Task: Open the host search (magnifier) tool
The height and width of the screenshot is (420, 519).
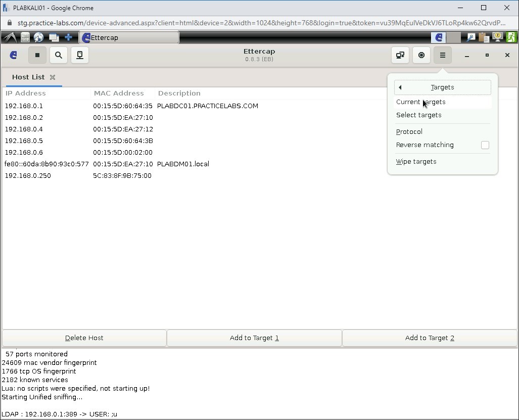Action: (x=59, y=55)
